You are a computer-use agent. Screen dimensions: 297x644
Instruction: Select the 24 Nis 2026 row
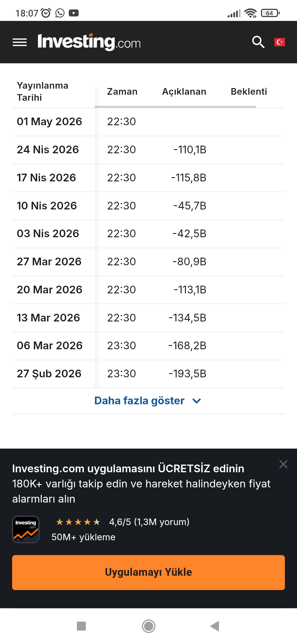[48, 150]
